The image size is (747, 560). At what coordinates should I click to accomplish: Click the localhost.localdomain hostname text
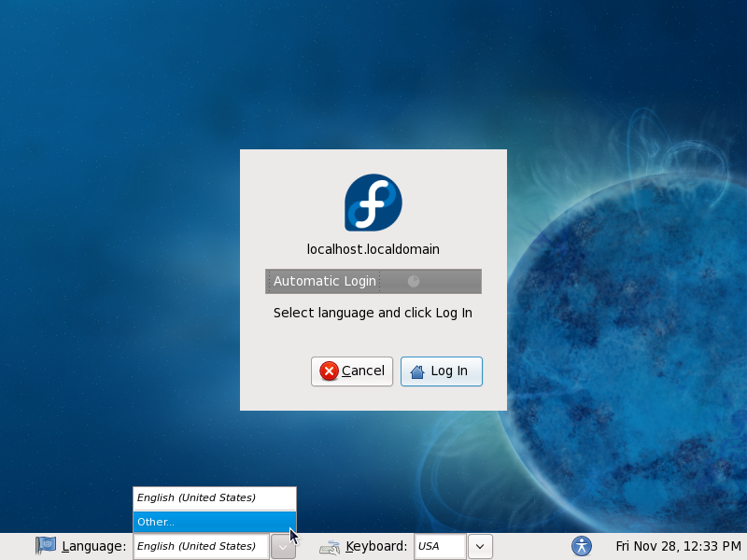coord(373,249)
